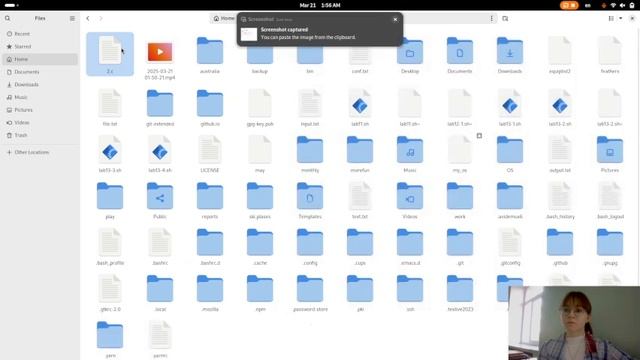This screenshot has height=360, width=640.
Task: Select the .gitconfig file
Action: tap(510, 242)
